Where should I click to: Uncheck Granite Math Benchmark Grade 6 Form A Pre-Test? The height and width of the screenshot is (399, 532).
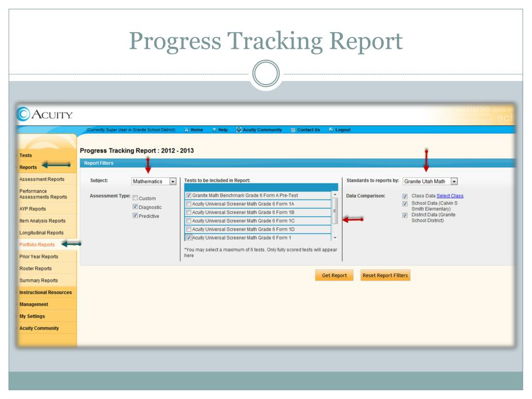pos(189,195)
